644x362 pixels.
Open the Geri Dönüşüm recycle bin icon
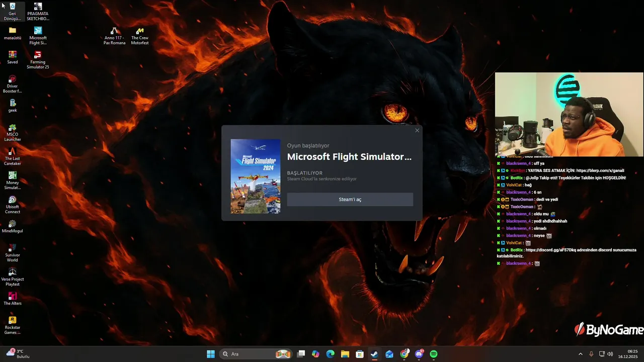(13, 12)
